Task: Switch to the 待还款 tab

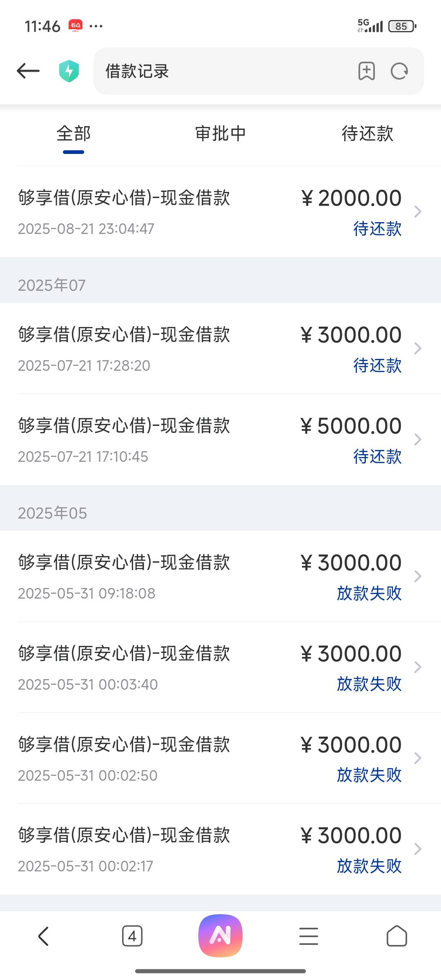Action: tap(367, 134)
